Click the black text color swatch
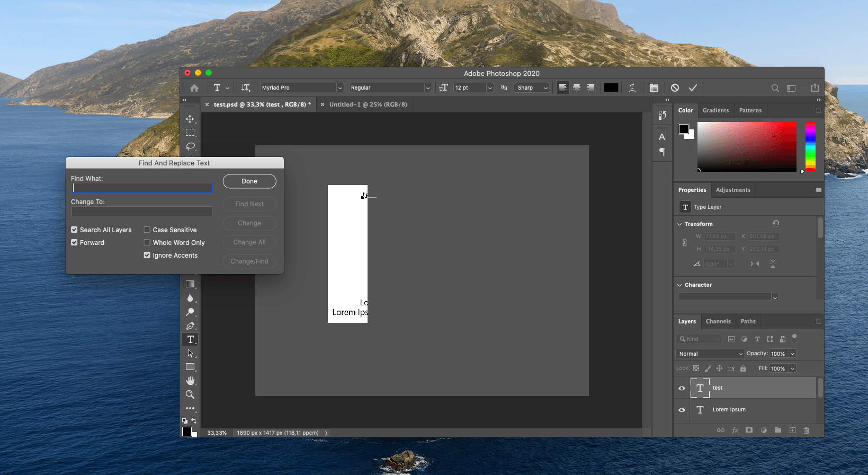The image size is (868, 475). 611,88
